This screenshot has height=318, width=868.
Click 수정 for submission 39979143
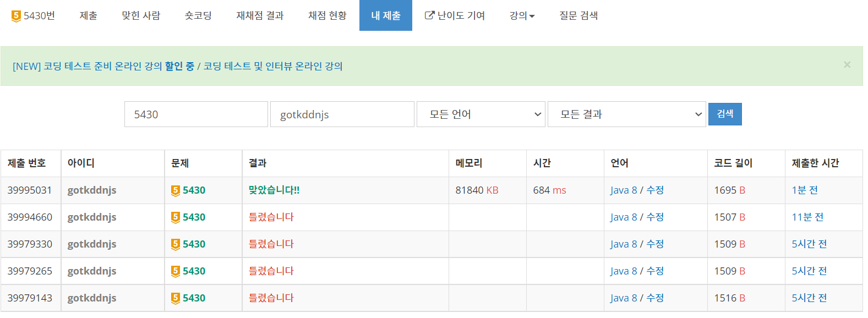(x=655, y=298)
